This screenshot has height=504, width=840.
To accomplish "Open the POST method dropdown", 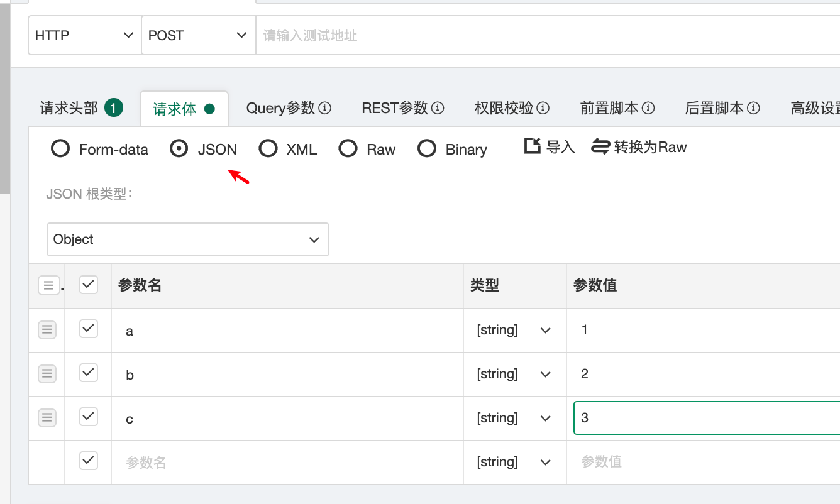I will click(x=198, y=35).
